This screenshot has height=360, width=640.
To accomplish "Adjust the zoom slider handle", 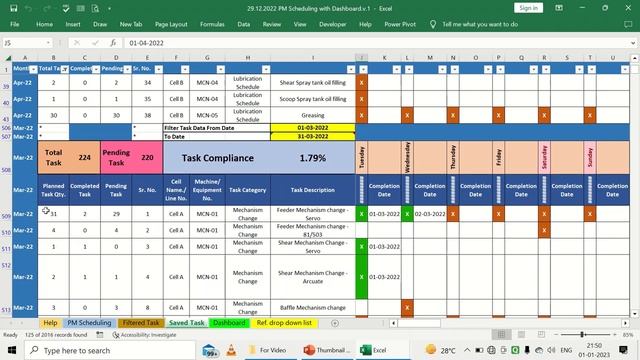I will (582, 335).
